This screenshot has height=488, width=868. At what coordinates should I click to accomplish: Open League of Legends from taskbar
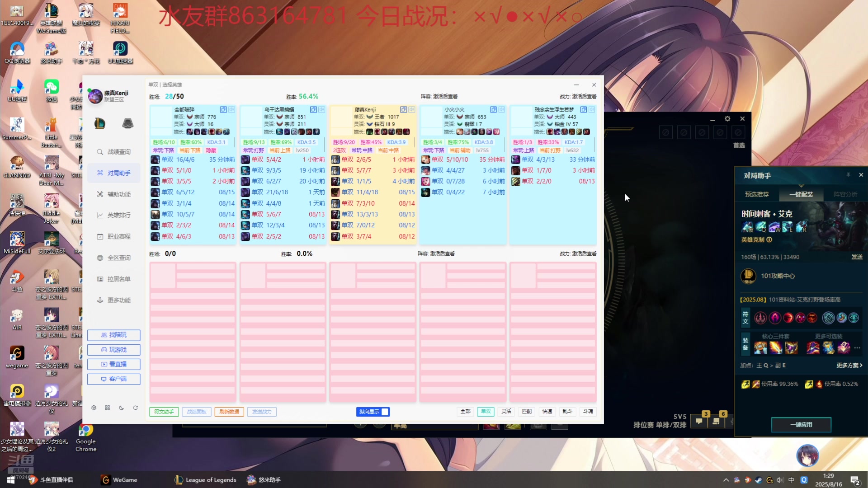coord(205,480)
